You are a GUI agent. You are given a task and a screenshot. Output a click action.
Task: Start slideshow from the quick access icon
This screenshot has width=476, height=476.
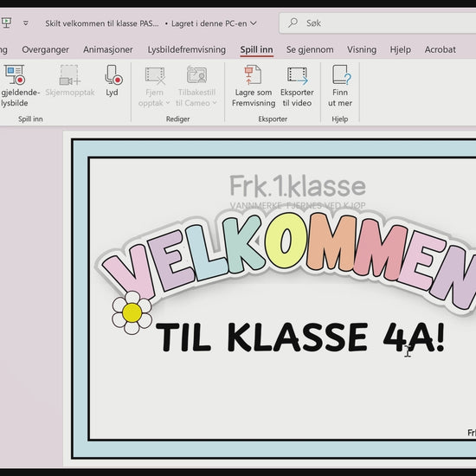[6, 23]
